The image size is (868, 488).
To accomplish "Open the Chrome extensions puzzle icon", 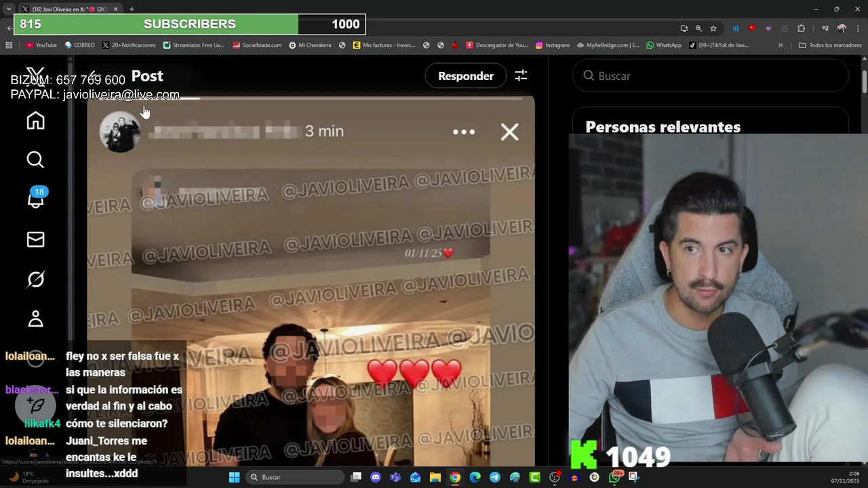I will 801,28.
